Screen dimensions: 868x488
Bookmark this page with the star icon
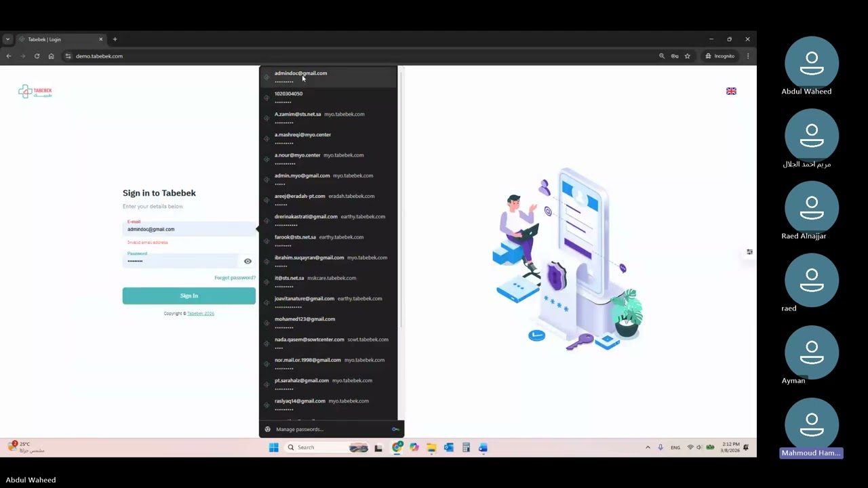pos(687,56)
